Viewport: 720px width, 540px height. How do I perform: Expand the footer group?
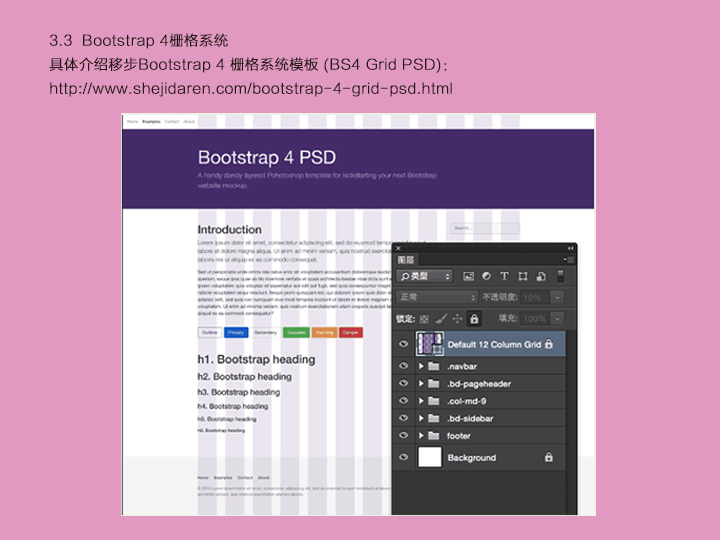point(421,435)
